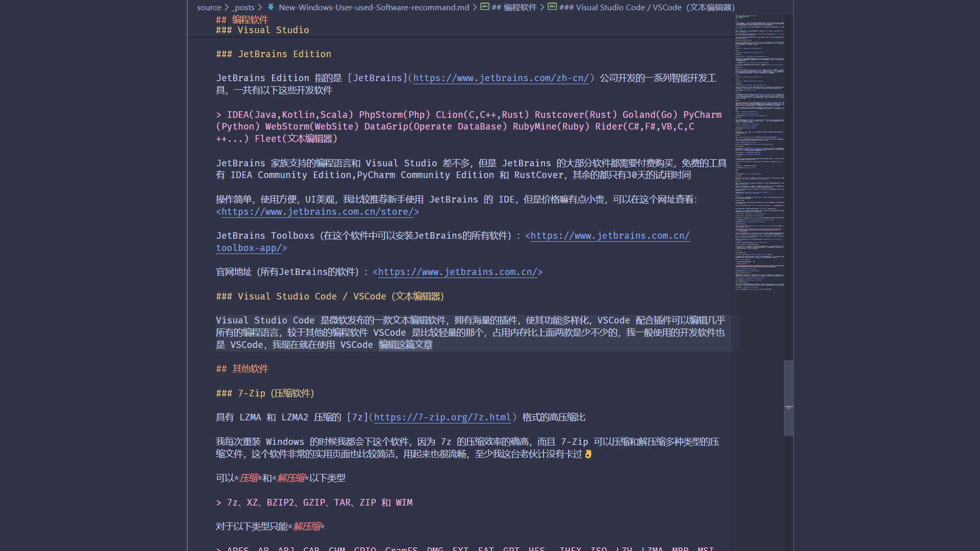The width and height of the screenshot is (980, 551).
Task: Open the New-Windows-User-used-Software-recommand.md breadcrumb
Action: (374, 7)
